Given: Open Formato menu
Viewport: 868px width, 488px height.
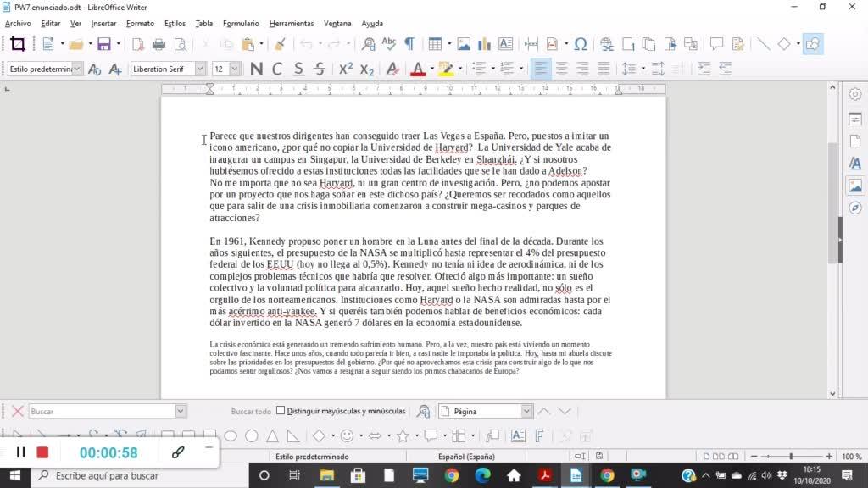Looking at the screenshot, I should (140, 23).
